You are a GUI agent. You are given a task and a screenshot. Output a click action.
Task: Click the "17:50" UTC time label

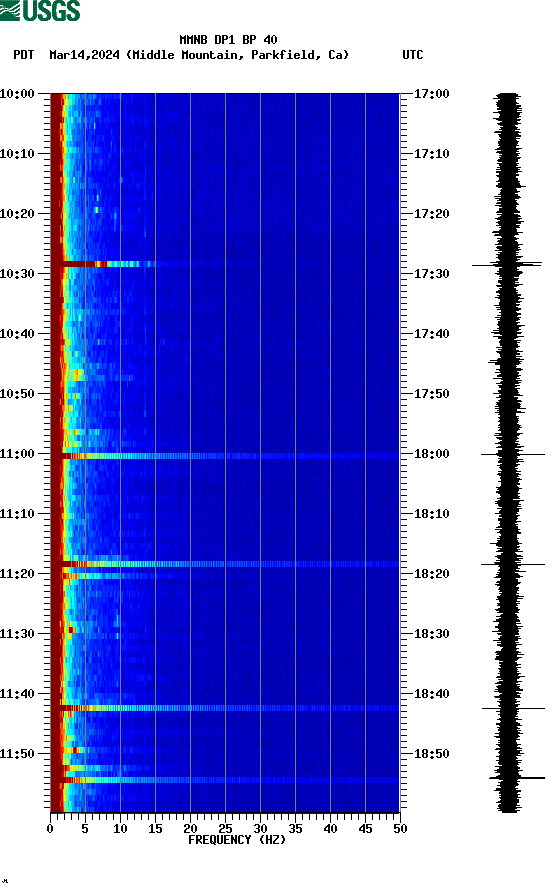[x=431, y=394]
